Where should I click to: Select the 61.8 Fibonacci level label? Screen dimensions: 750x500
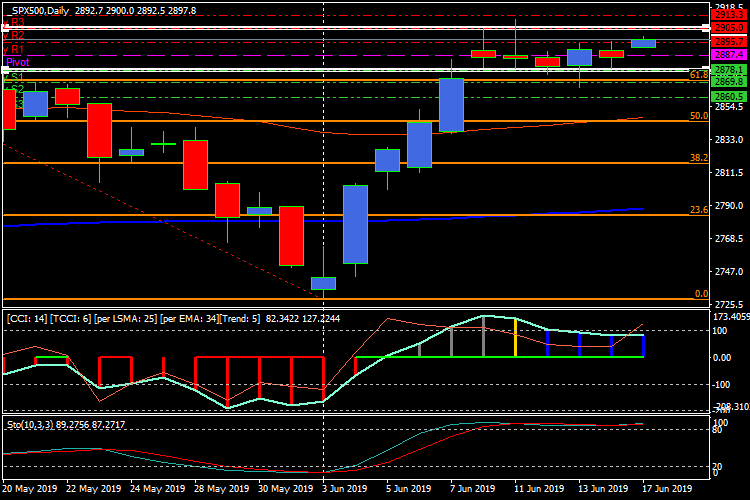click(x=699, y=75)
